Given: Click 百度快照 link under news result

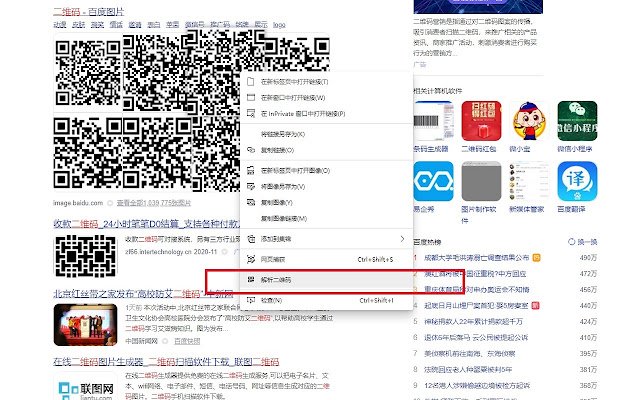Looking at the screenshot, I should pos(187,341).
